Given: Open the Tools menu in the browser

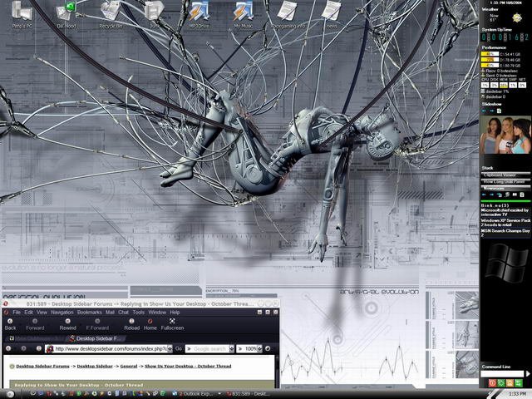Looking at the screenshot, I should tap(139, 313).
